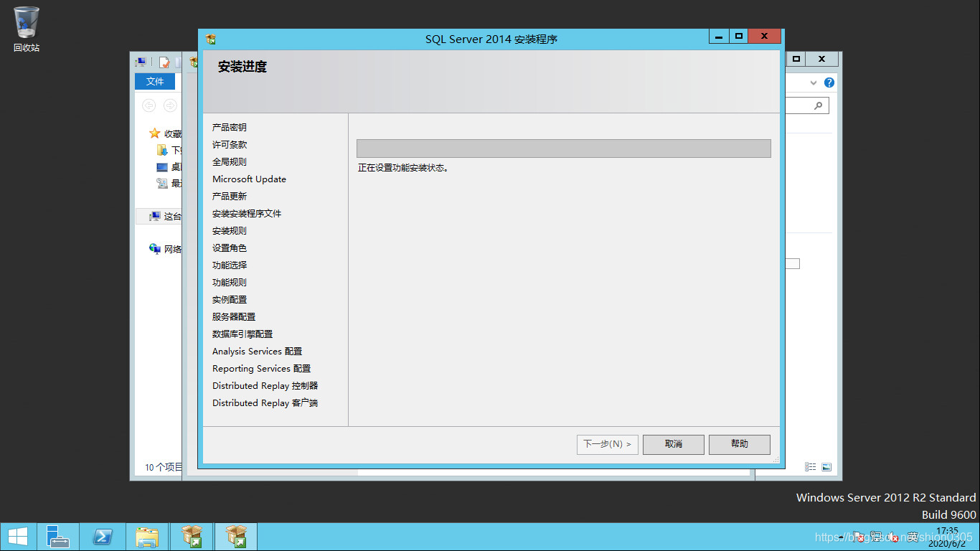Screen dimensions: 980x551
Task: Open File Explorer taskbar icon
Action: click(x=147, y=537)
